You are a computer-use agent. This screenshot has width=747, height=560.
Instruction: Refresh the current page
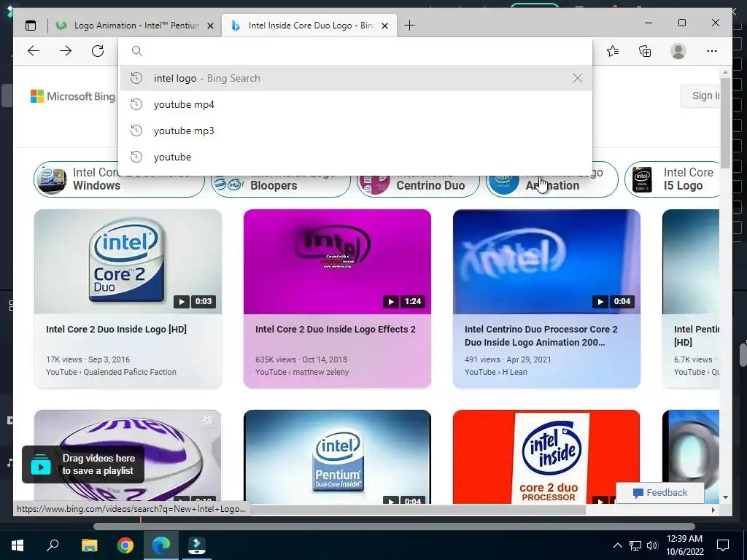[x=98, y=51]
